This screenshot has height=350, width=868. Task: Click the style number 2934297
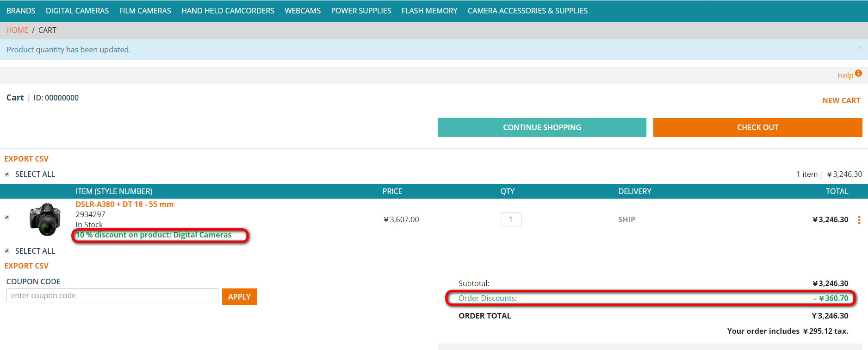90,214
